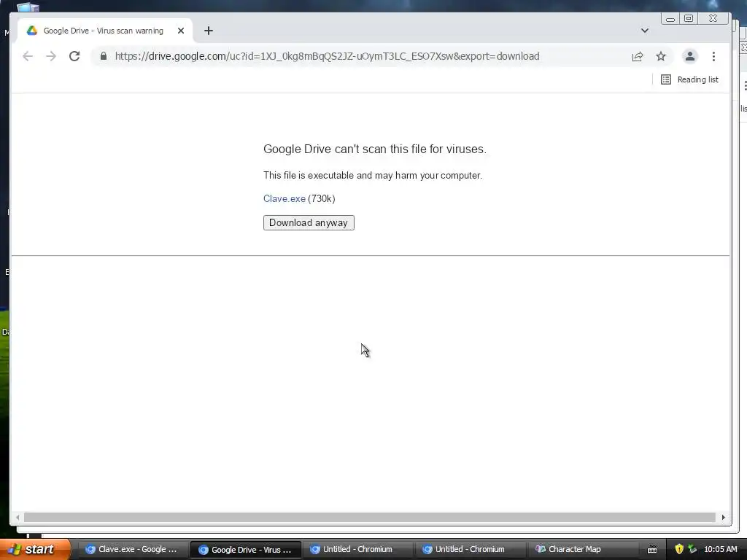
Task: Maximize the Chromium window
Action: pyautogui.click(x=689, y=18)
